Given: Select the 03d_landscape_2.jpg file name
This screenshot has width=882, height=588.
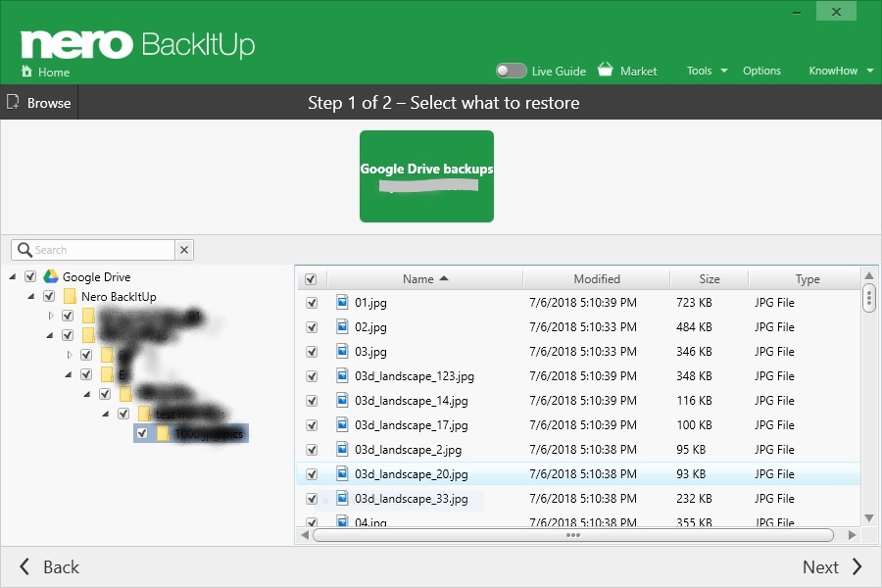Looking at the screenshot, I should click(x=408, y=450).
